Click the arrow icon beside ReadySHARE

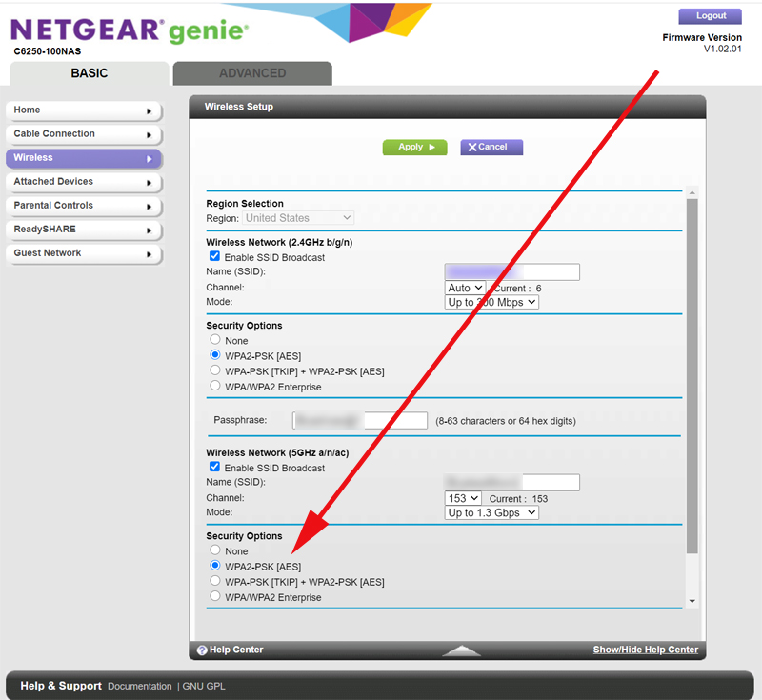[149, 230]
